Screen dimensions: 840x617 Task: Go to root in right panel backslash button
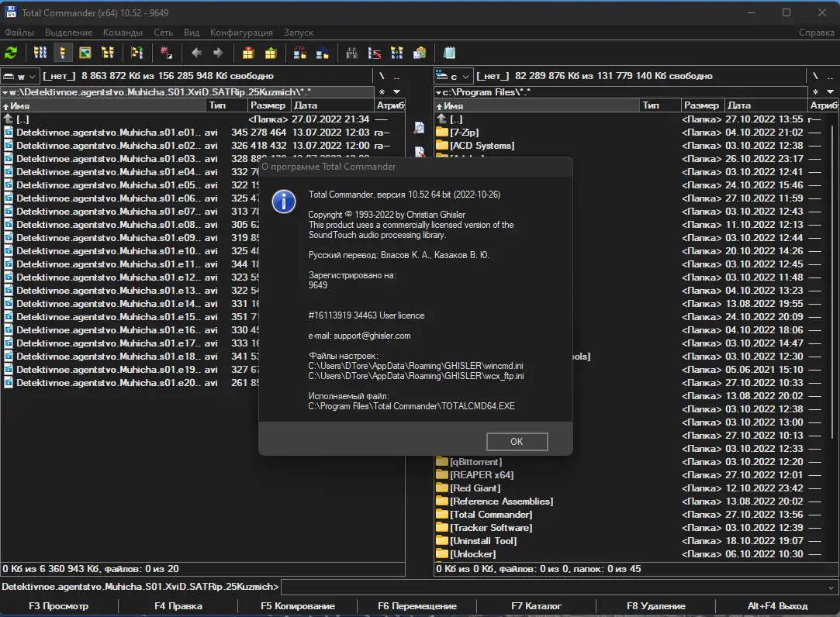[x=815, y=76]
